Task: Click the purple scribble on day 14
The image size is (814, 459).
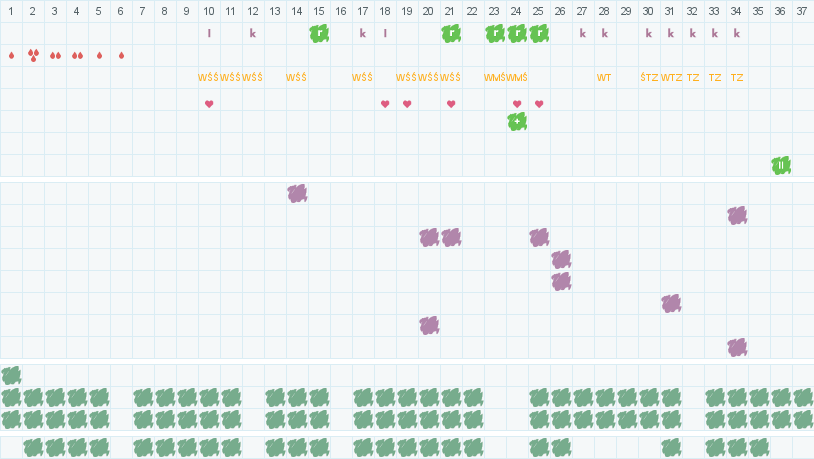Action: [297, 193]
